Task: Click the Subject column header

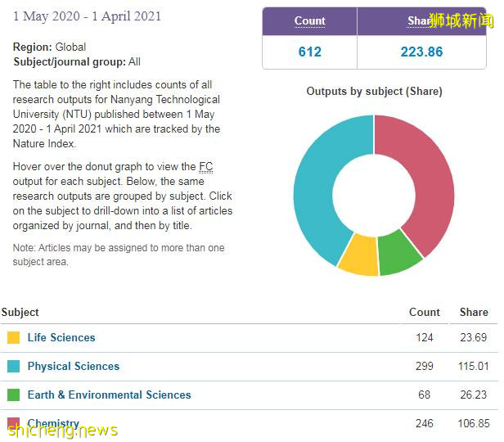Action: 20,312
